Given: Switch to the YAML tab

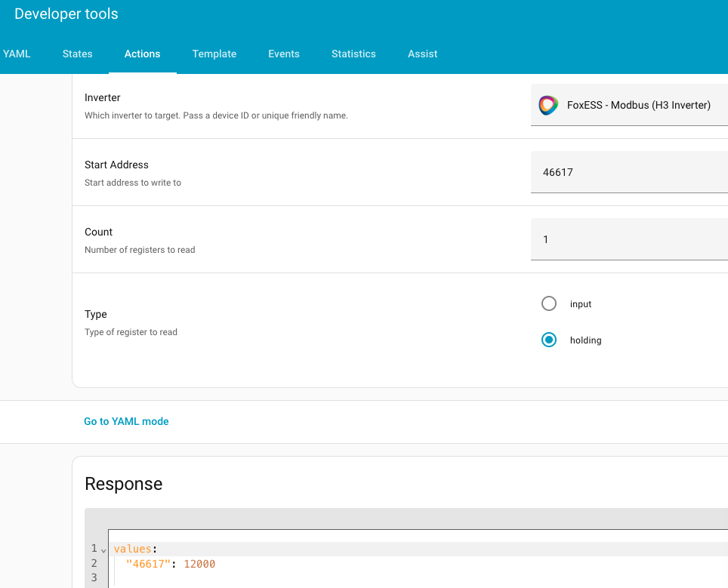Looking at the screenshot, I should 17,54.
